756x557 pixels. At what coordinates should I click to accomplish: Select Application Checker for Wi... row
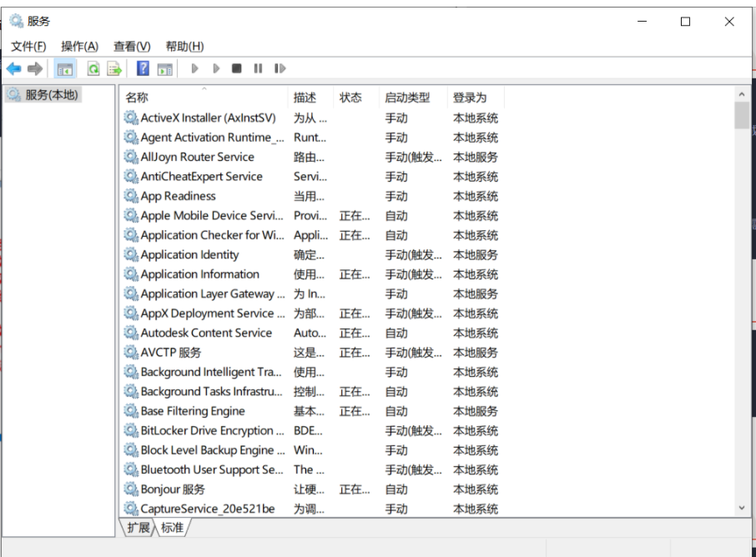click(311, 234)
